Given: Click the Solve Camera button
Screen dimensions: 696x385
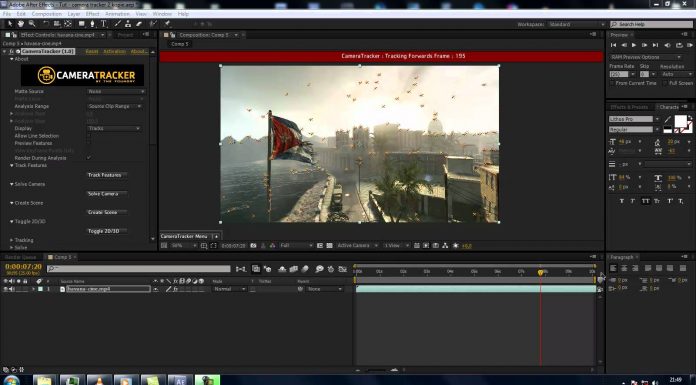Looking at the screenshot, I should point(106,194).
